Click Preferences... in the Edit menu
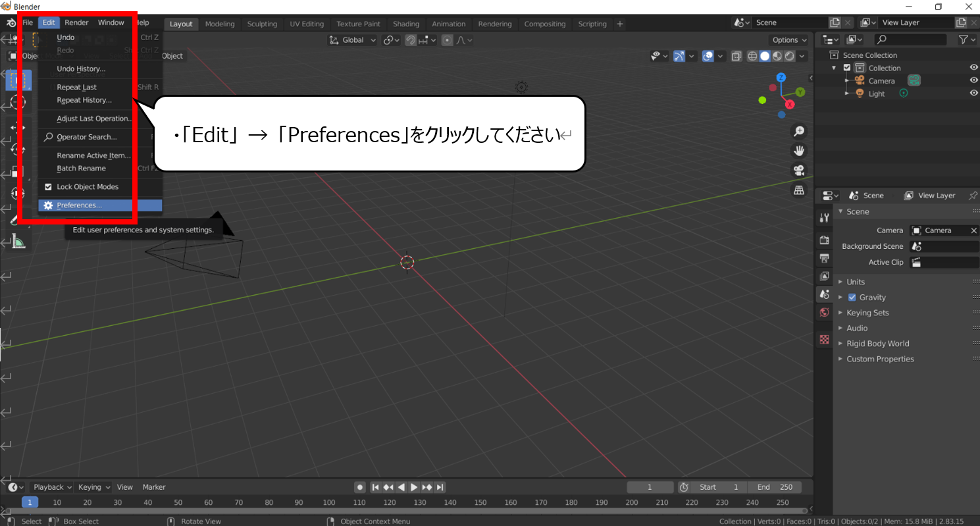This screenshot has height=526, width=980. pyautogui.click(x=100, y=205)
